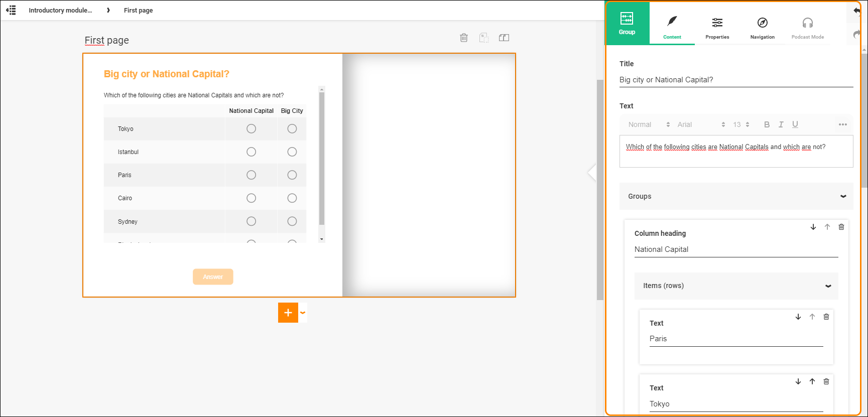The image size is (868, 417).
Task: Move the Tokyo item down
Action: 798,381
